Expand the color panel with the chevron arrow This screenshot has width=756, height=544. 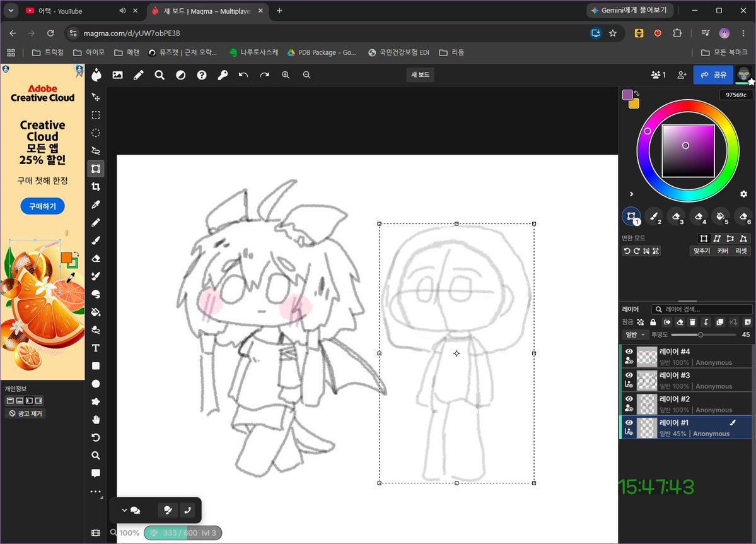click(x=631, y=194)
